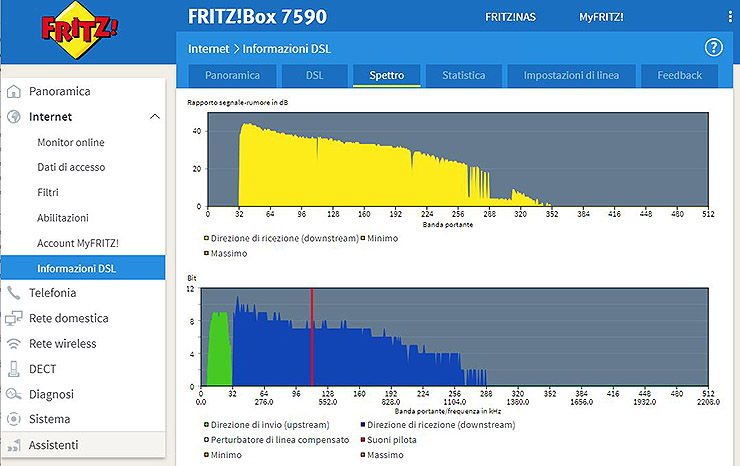Open the three-dot menu in header

(x=726, y=17)
